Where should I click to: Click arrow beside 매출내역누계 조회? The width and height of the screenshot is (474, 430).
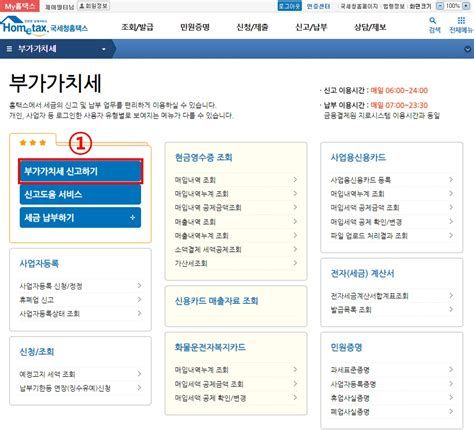295,235
